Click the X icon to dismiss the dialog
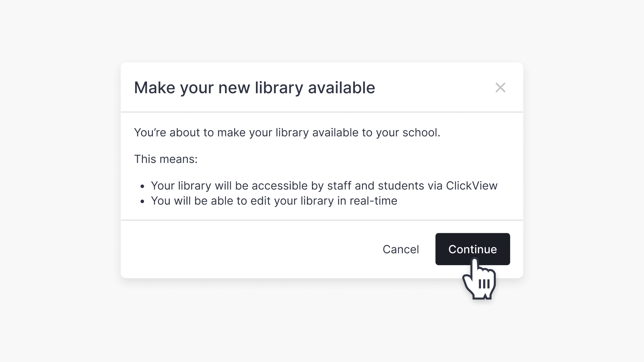This screenshot has width=644, height=362. [500, 87]
